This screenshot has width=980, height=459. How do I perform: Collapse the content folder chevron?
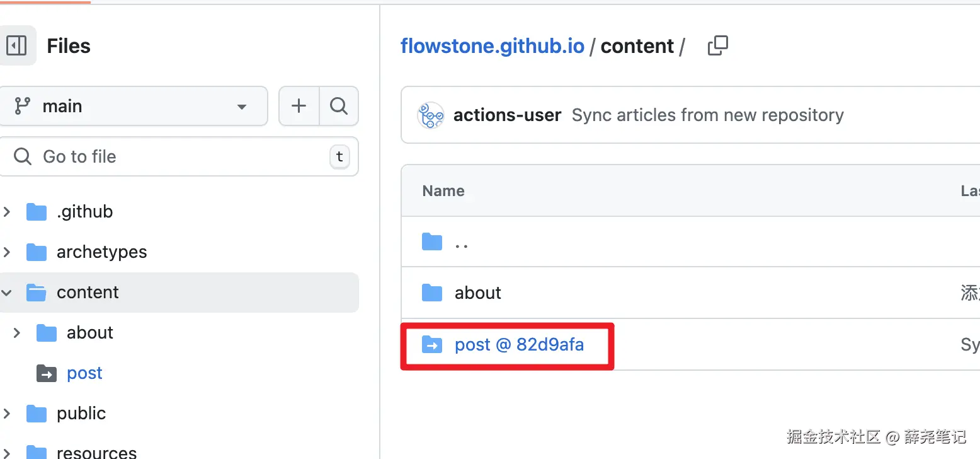tap(7, 293)
